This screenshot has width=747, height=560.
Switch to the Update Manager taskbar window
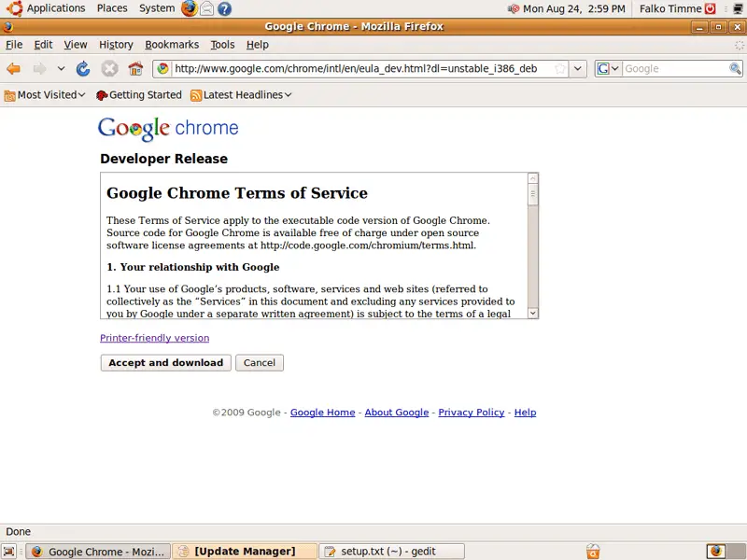tap(245, 552)
